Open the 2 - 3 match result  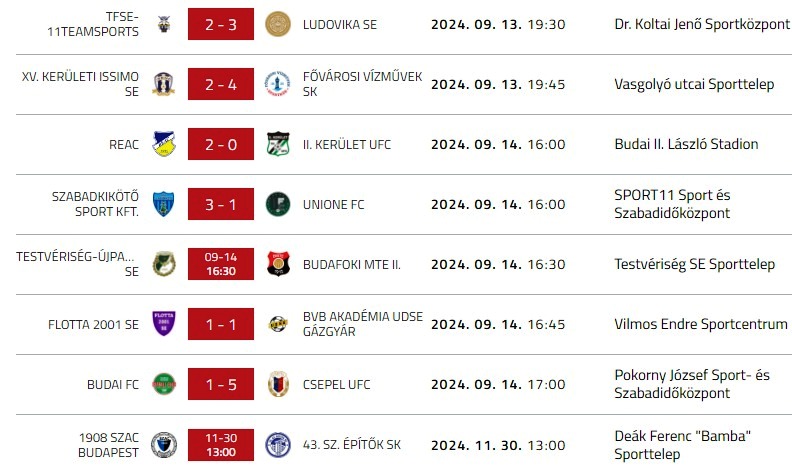(221, 25)
